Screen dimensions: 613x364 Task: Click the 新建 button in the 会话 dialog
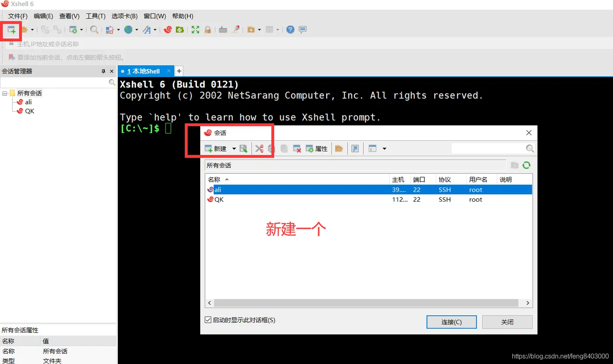pyautogui.click(x=216, y=149)
